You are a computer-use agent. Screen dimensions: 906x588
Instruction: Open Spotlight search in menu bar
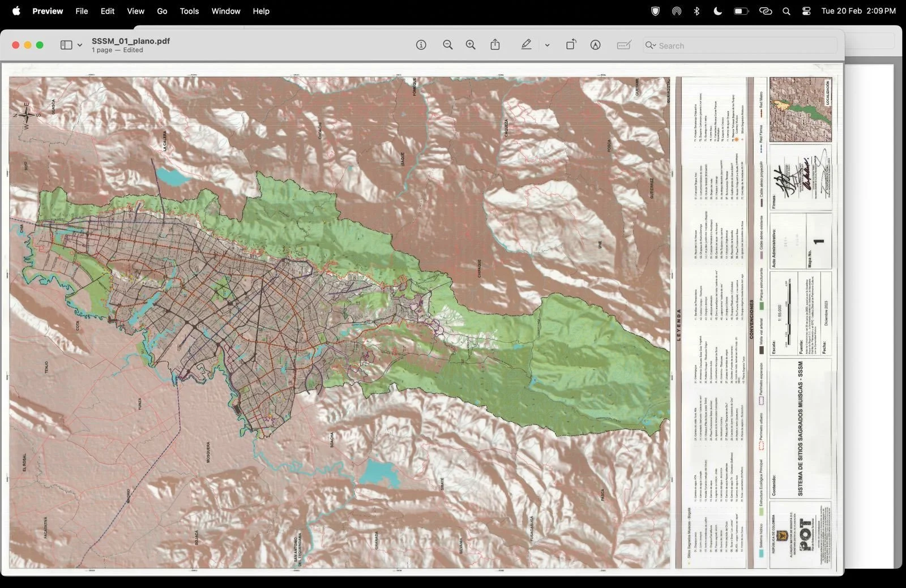coord(787,11)
